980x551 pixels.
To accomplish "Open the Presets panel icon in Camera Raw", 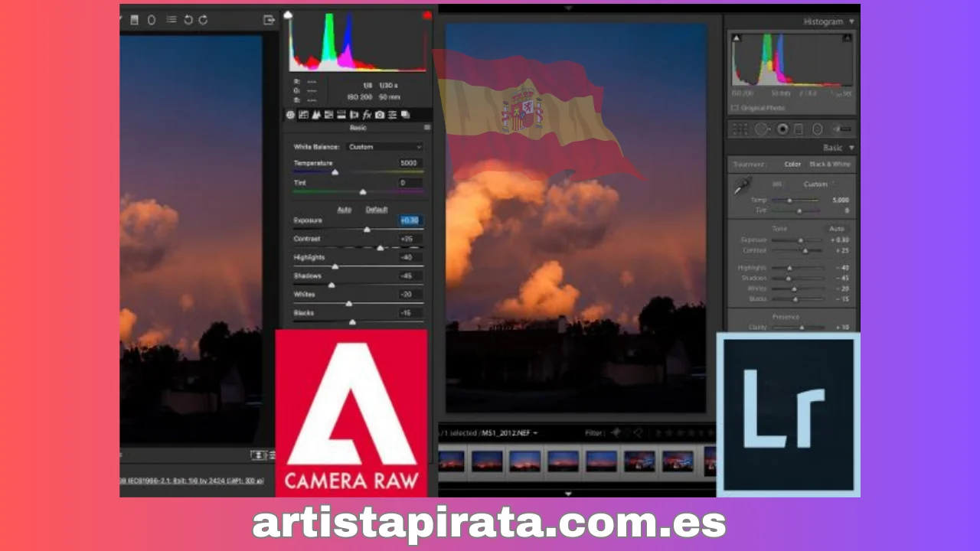I will click(392, 115).
